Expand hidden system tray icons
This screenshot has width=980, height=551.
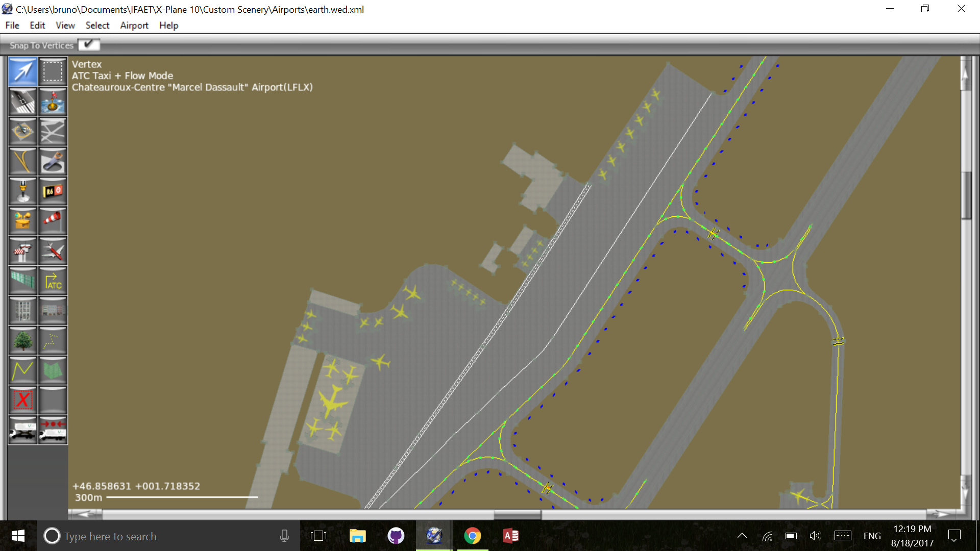click(x=742, y=536)
